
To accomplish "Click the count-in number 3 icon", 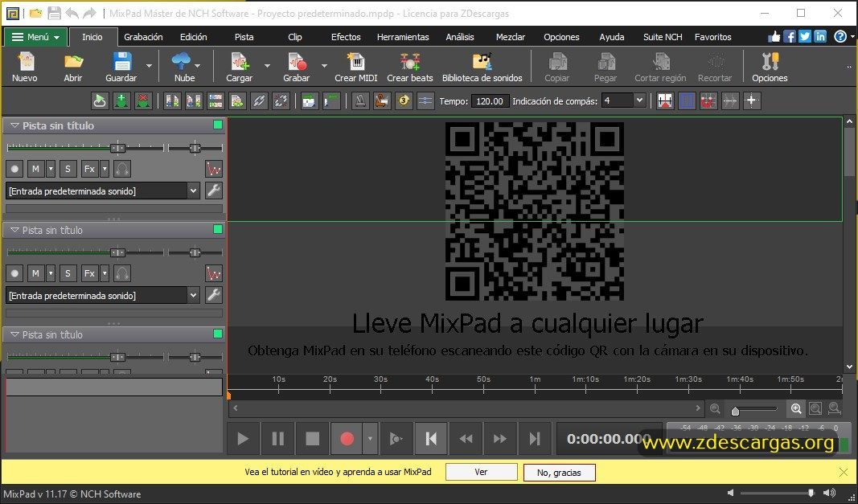I will point(404,100).
